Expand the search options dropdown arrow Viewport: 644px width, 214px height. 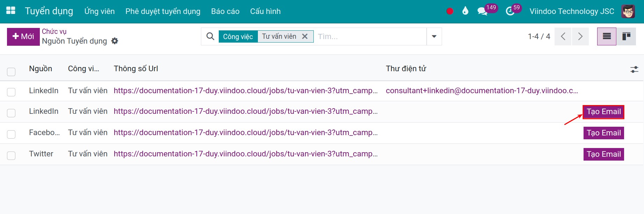pos(434,36)
